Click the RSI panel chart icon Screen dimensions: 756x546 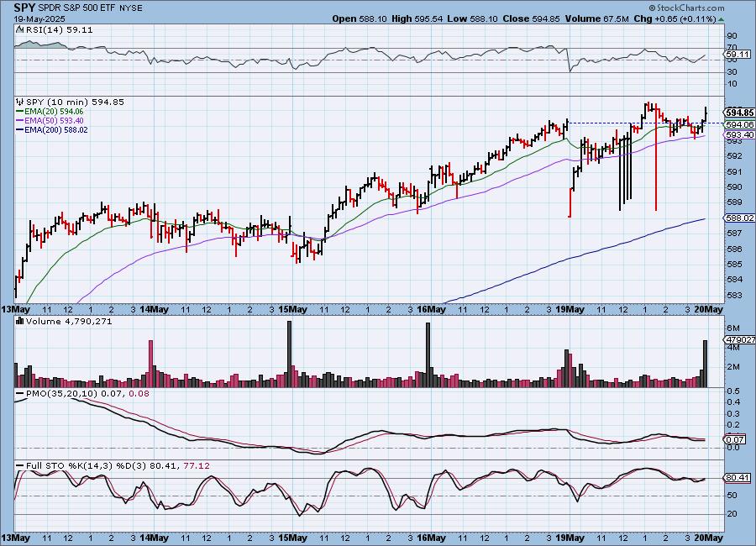[x=20, y=29]
